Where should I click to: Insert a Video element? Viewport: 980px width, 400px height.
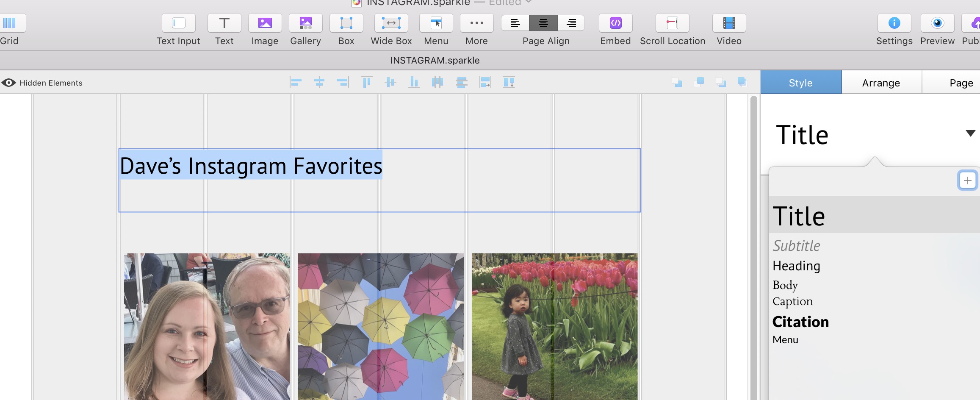click(x=729, y=23)
